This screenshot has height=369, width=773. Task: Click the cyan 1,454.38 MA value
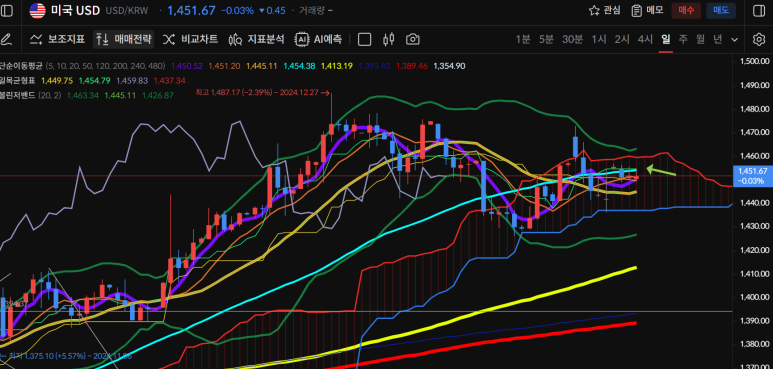(299, 66)
